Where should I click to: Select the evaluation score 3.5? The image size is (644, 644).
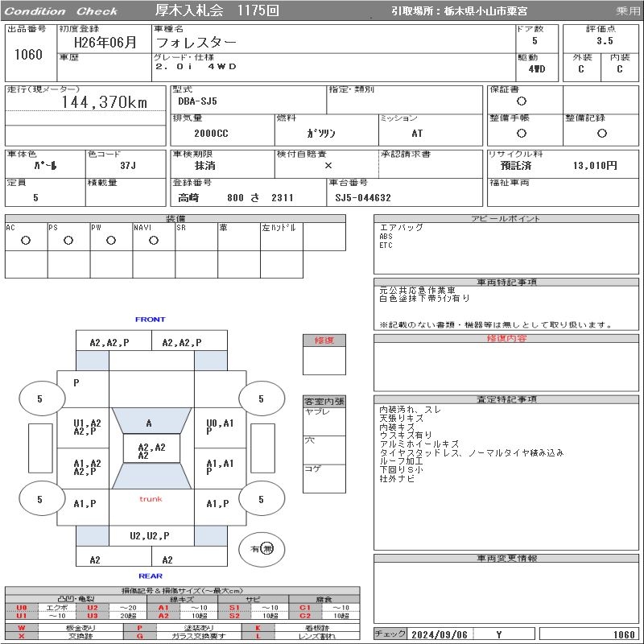[x=605, y=41]
